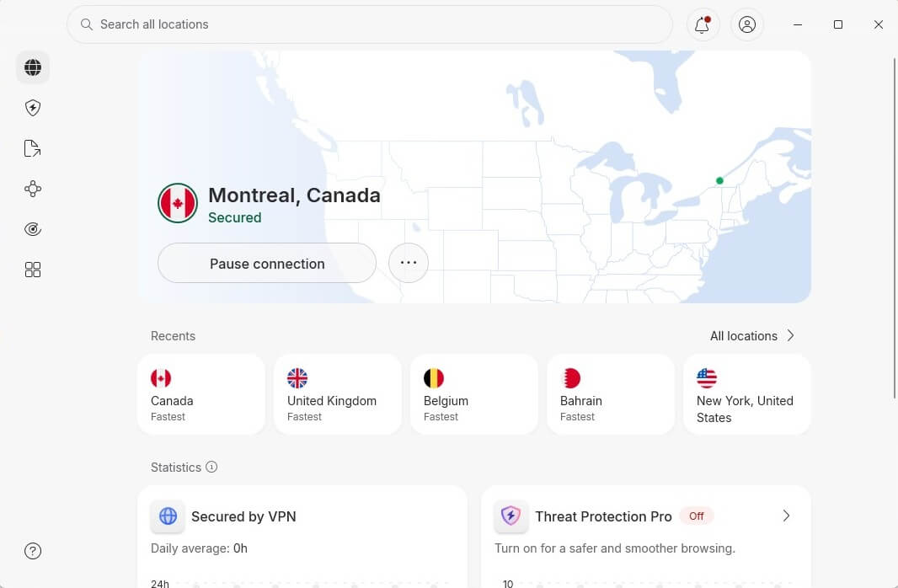898x588 pixels.
Task: Connect to New York, United States card
Action: (747, 394)
